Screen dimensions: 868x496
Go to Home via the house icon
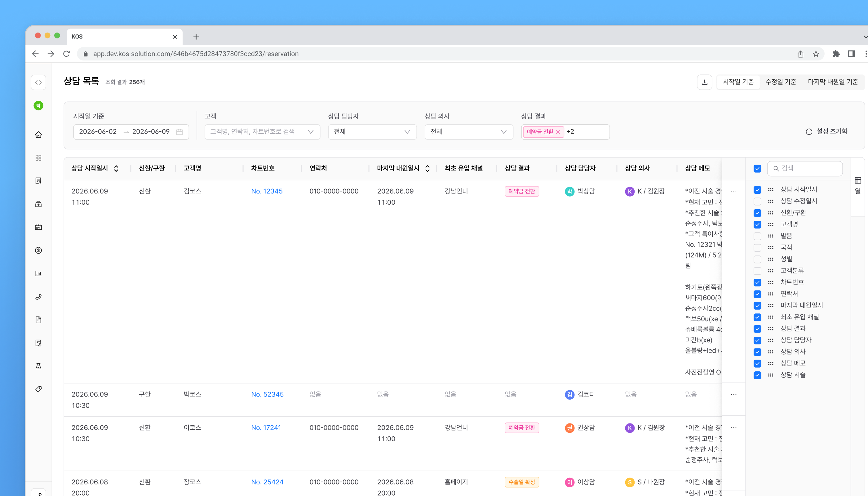coord(38,135)
